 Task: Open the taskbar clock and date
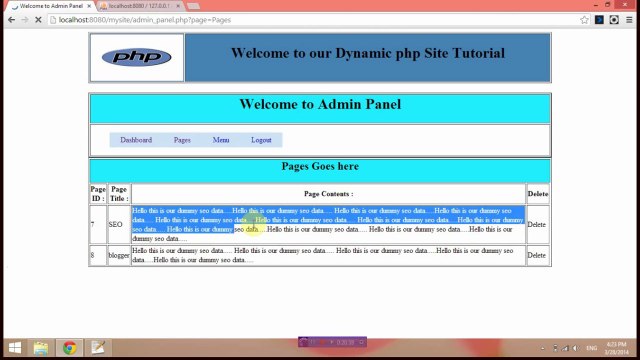click(616, 348)
